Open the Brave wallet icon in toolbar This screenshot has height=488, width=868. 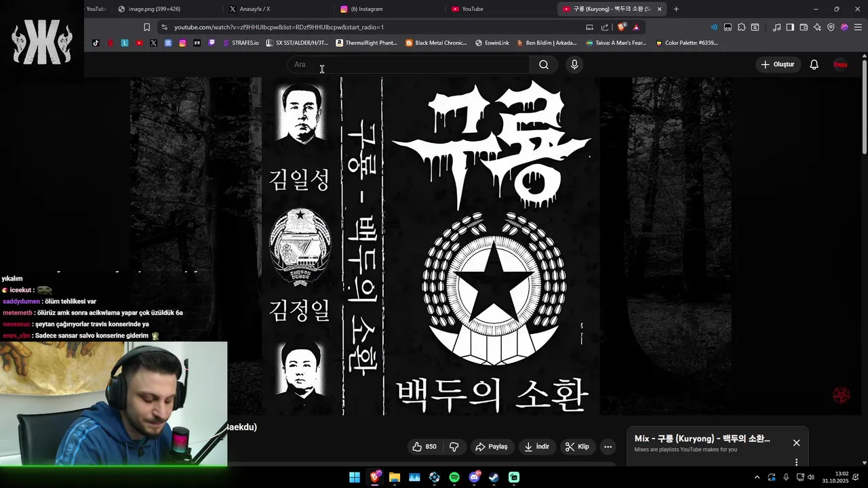click(804, 27)
